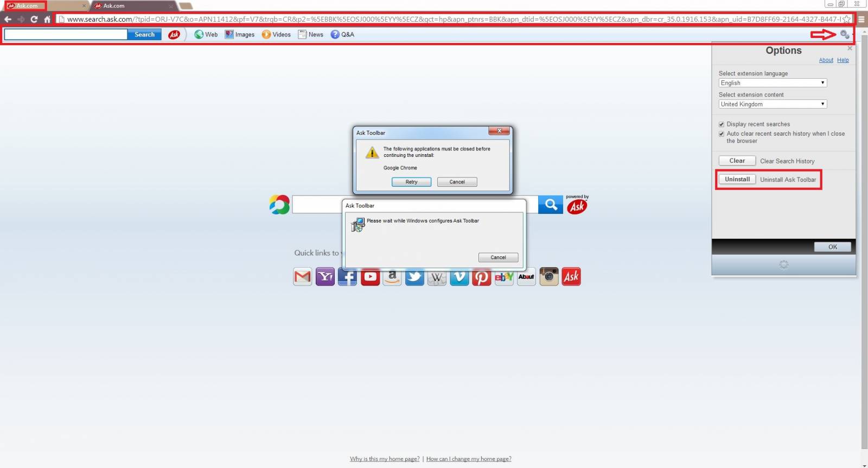Go to the browser home icon
The height and width of the screenshot is (468, 868).
47,19
